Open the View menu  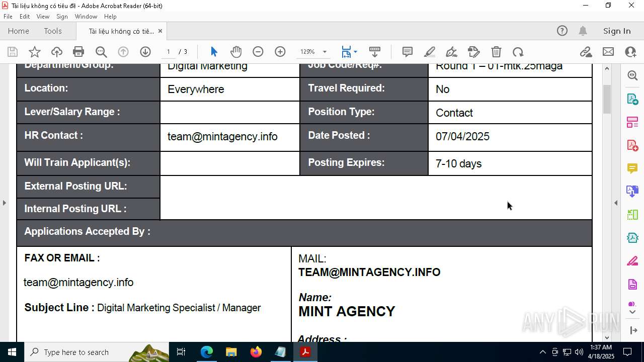coord(43,17)
